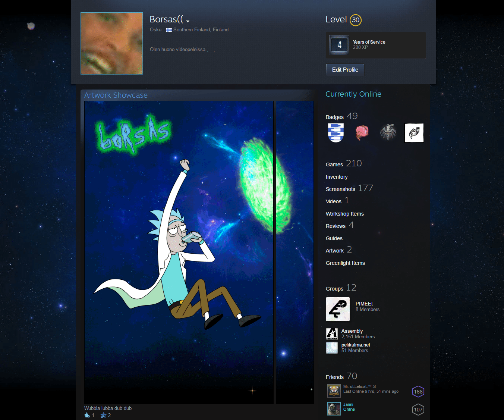Click the pink brain badge icon
Screen dimensions: 504x420
pos(362,133)
